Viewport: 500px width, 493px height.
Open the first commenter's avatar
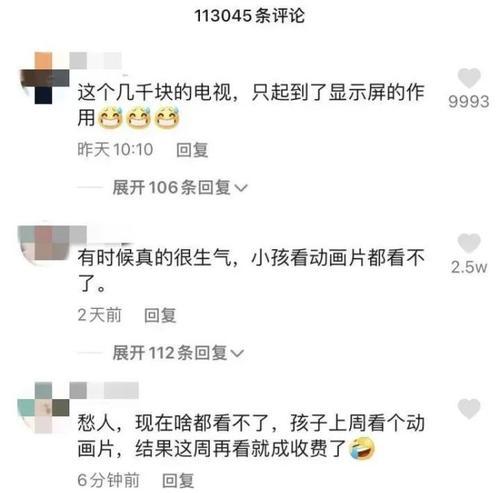[43, 78]
